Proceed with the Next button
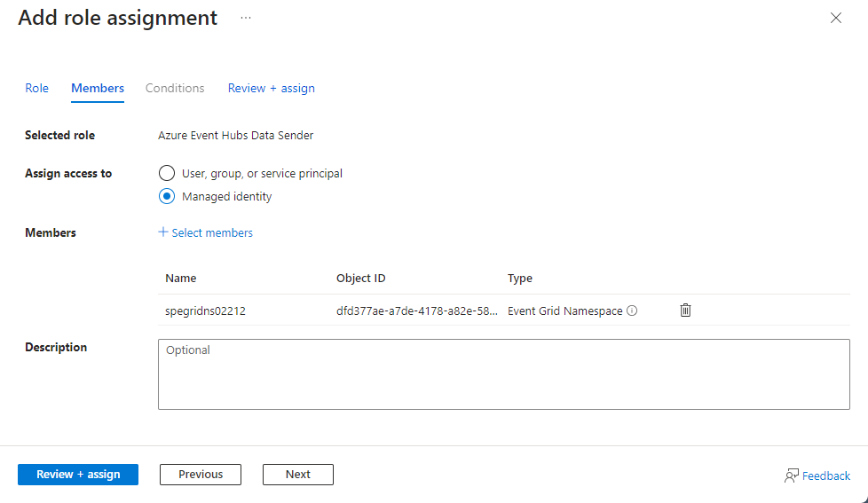The height and width of the screenshot is (503, 868). click(x=298, y=475)
